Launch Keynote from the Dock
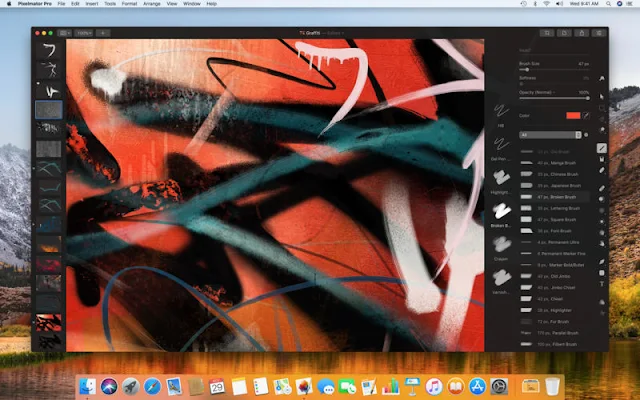 [x=412, y=386]
